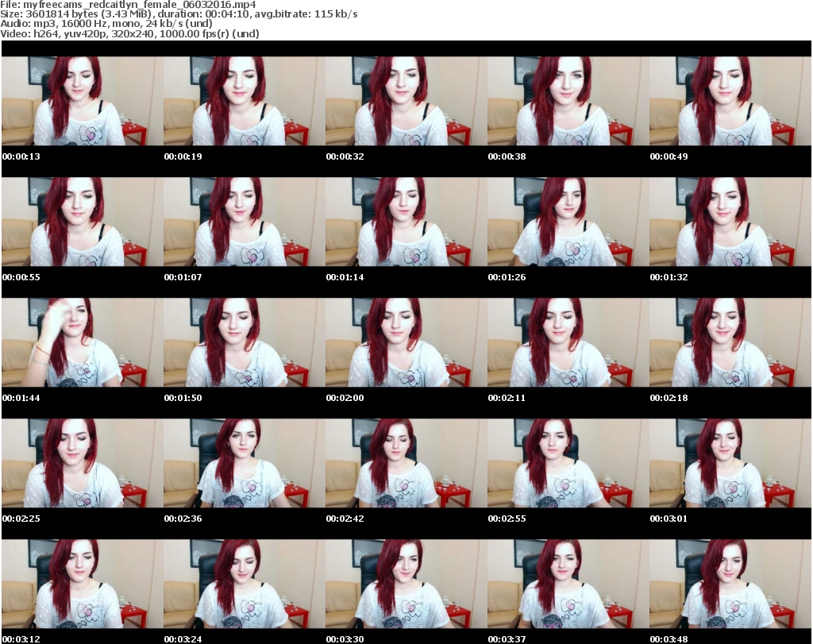
Task: Select the frame thumbnail at 00:01:32
Action: (x=730, y=222)
